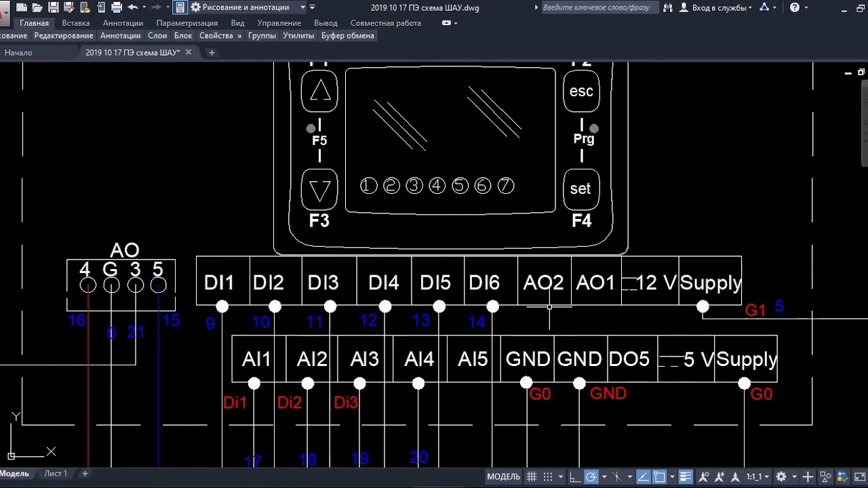Expand the Редактирование ribbon panel
Viewport: 868px width, 488px height.
point(64,35)
